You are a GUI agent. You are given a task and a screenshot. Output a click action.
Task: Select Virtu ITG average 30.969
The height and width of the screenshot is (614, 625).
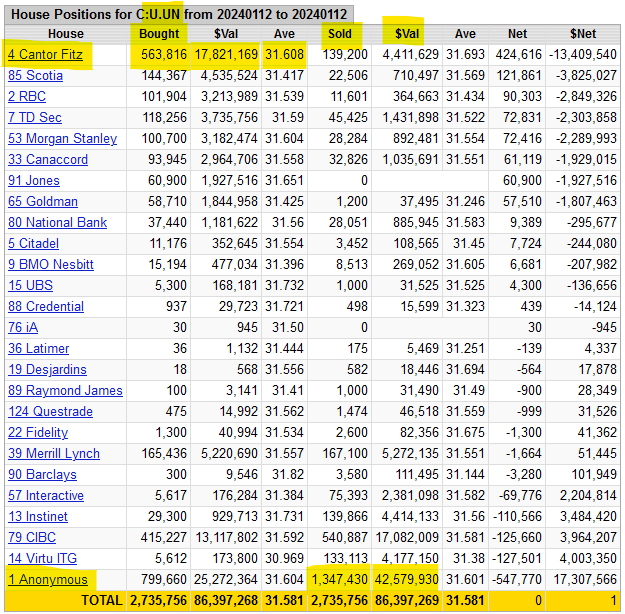coord(284,559)
